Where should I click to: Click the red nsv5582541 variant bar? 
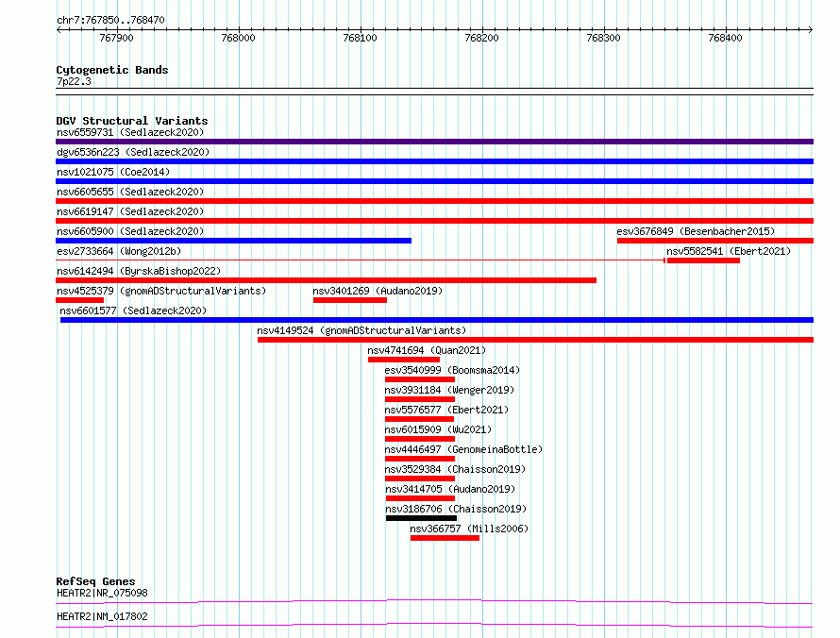coord(703,260)
